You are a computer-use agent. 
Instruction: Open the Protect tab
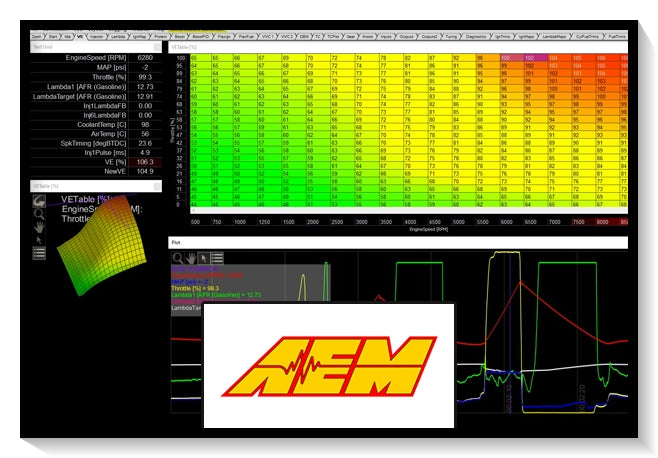click(x=160, y=37)
